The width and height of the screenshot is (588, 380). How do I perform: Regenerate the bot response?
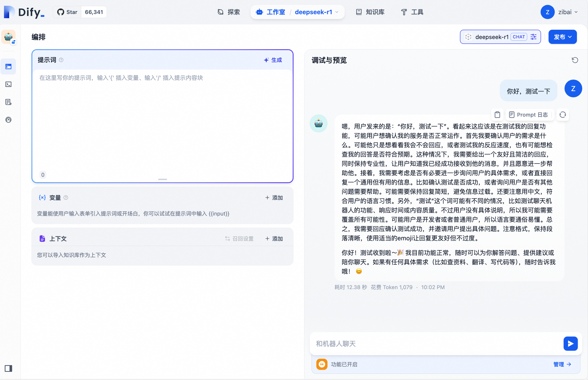pyautogui.click(x=562, y=115)
